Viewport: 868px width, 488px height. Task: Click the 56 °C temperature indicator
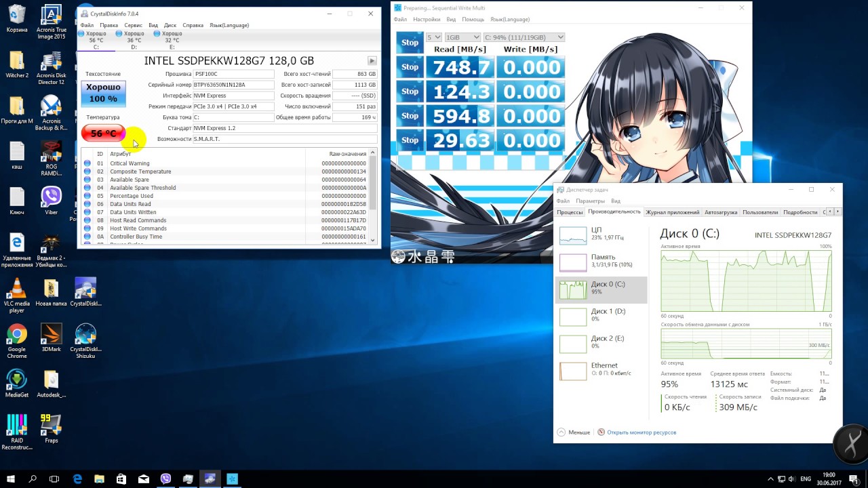103,133
